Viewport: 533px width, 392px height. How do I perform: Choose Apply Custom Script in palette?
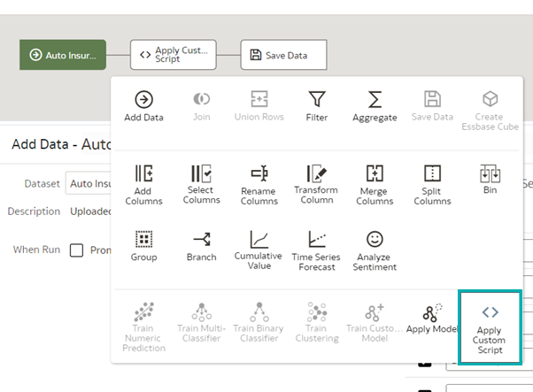click(490, 327)
